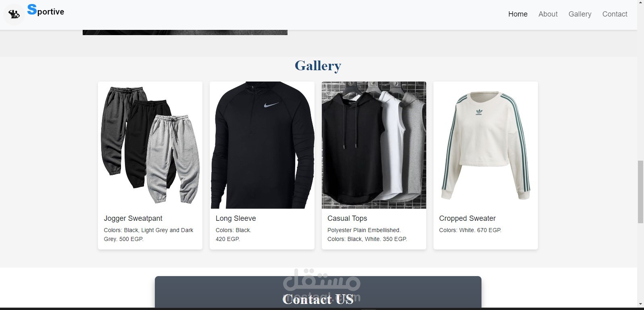Click the vertical scrollbar thumb

640,192
